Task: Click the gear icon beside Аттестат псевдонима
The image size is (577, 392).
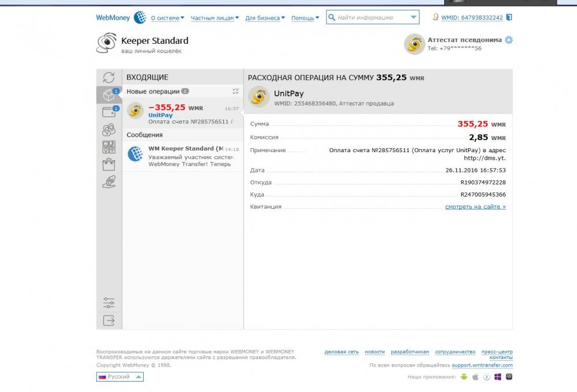Action: click(x=508, y=40)
